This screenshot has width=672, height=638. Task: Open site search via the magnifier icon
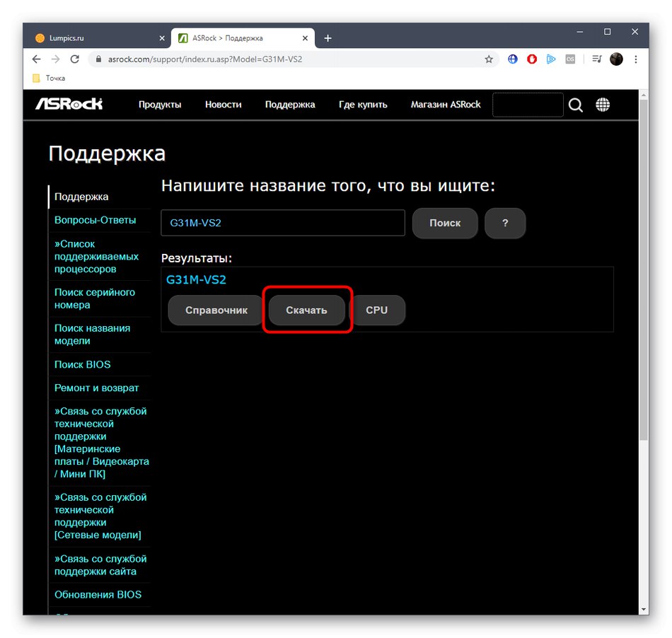point(576,105)
